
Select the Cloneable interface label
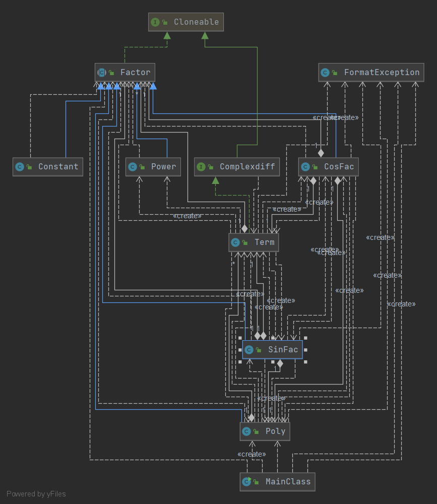(x=196, y=22)
